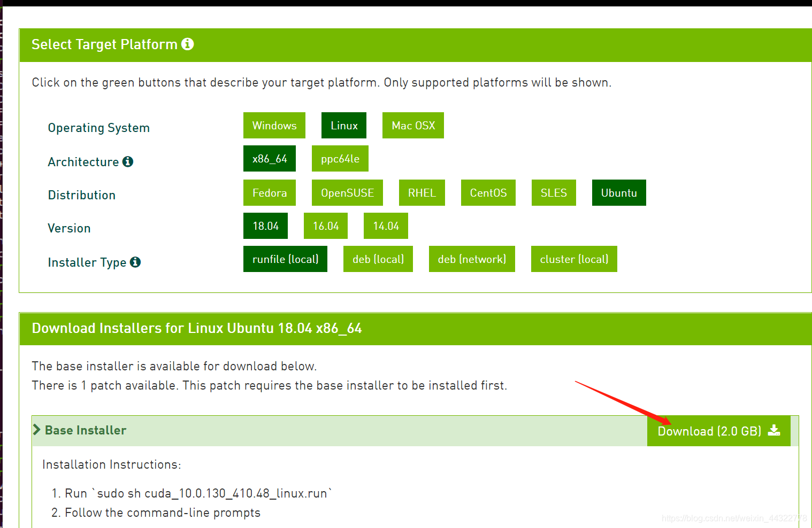812x528 pixels.
Task: Choose the deb (network) installer type
Action: (x=472, y=259)
